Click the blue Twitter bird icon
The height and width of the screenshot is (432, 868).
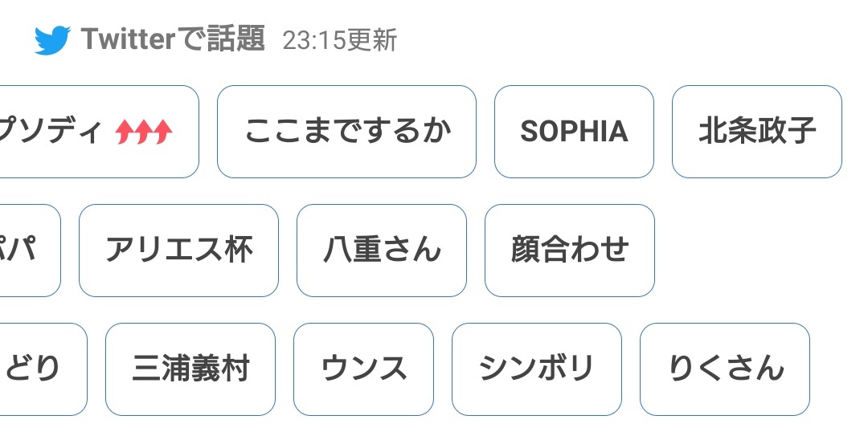(52, 40)
